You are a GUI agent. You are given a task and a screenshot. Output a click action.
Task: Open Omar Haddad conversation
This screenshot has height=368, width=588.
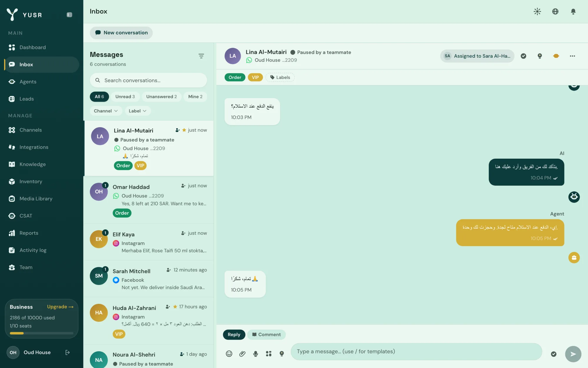click(148, 200)
